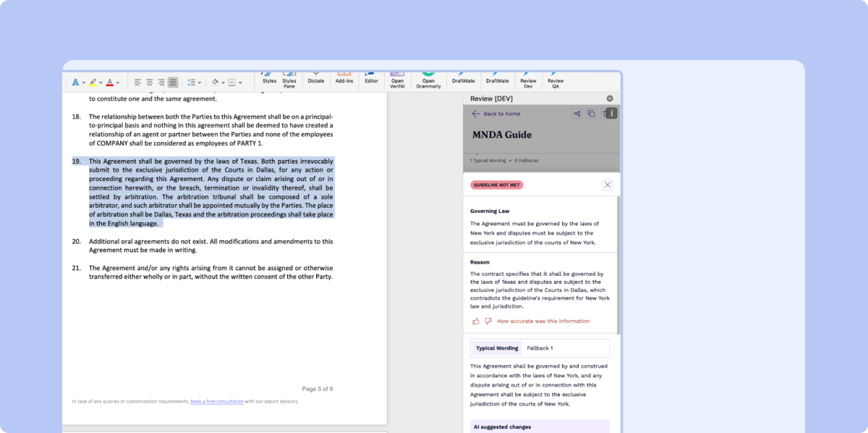The height and width of the screenshot is (433, 868).
Task: Open Add-ins
Action: pyautogui.click(x=344, y=78)
